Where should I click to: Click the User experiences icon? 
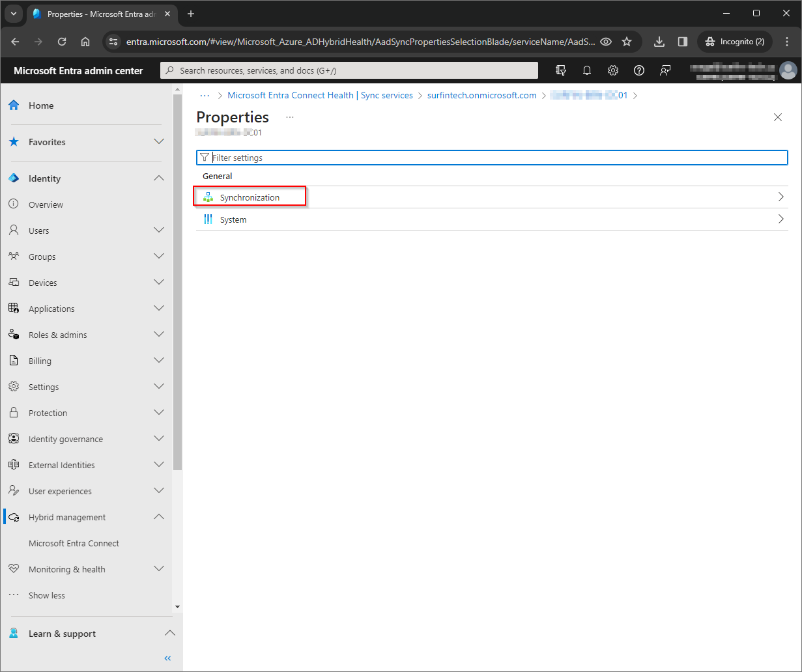(14, 491)
